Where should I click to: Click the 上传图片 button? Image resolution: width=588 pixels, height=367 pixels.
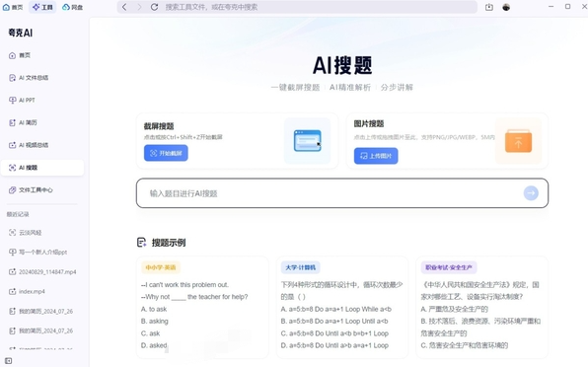coord(376,156)
